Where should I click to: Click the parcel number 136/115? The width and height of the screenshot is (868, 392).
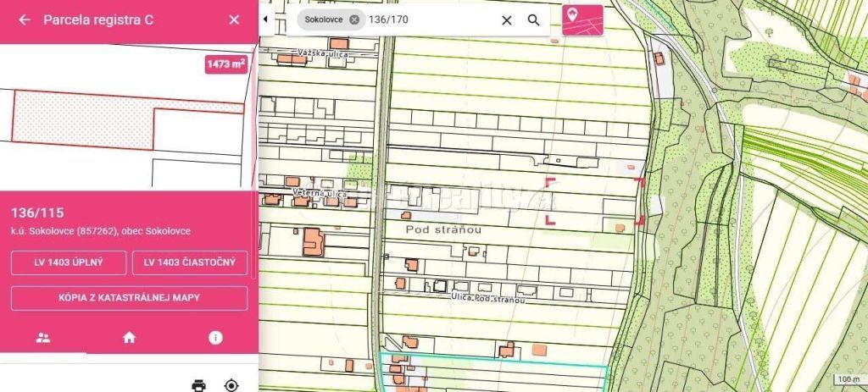point(37,213)
